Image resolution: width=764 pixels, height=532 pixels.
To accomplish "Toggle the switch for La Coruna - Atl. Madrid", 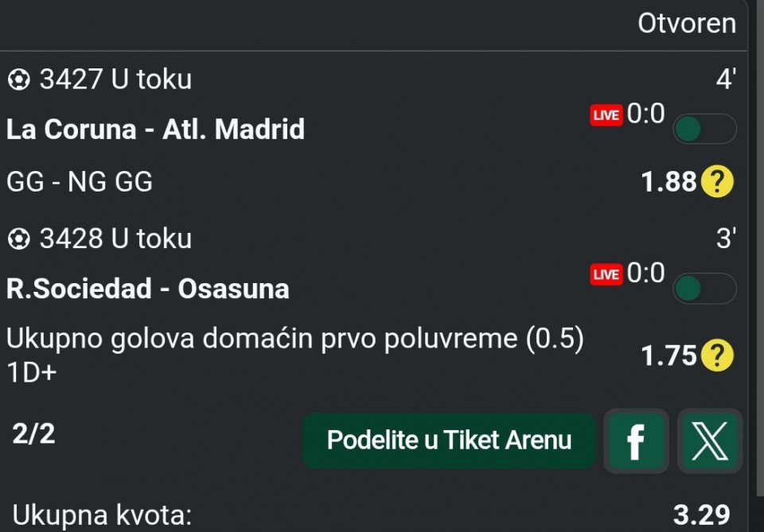I will click(704, 129).
